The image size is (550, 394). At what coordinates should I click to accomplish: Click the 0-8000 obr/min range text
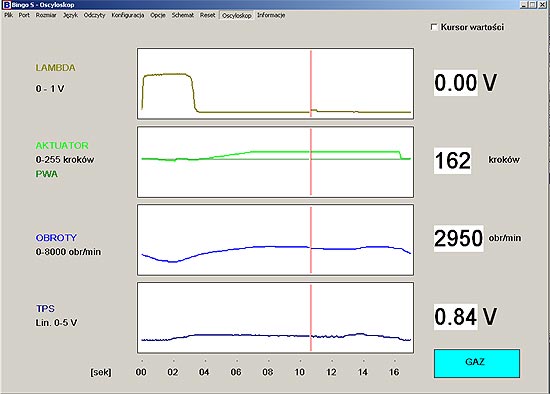[x=68, y=252]
